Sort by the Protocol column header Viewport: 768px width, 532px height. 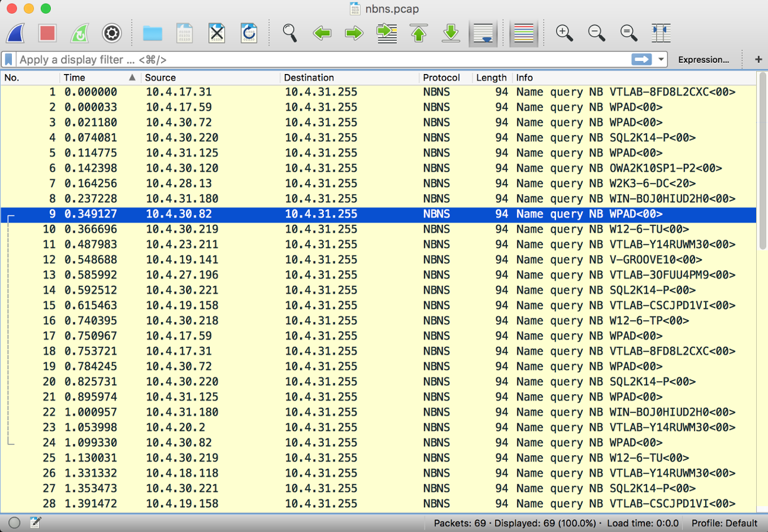click(x=446, y=78)
